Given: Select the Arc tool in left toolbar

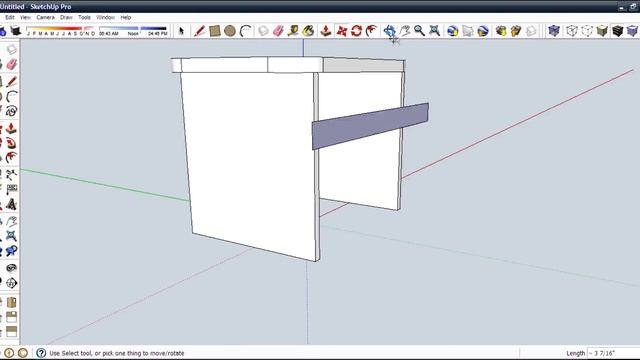Looking at the screenshot, I should point(11,96).
